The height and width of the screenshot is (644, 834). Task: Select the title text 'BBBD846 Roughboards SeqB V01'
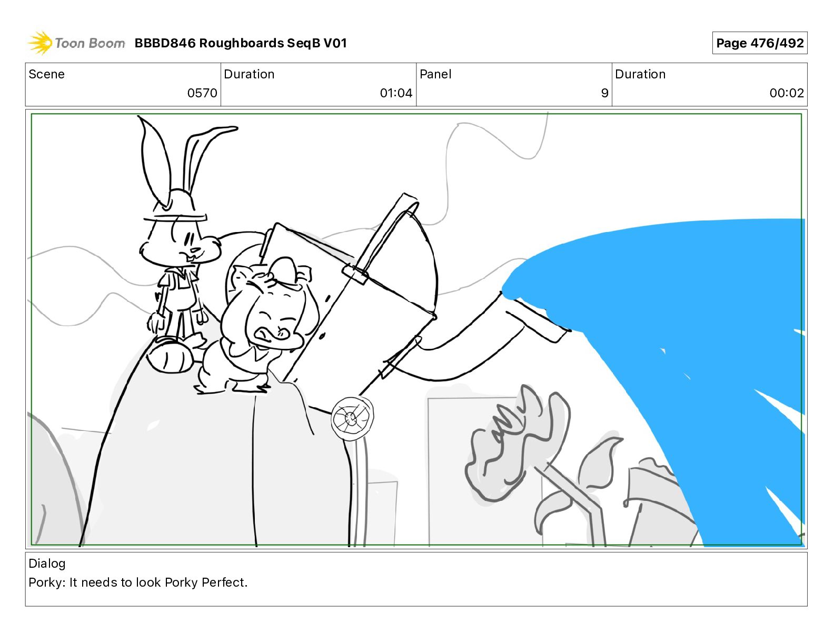coord(241,43)
